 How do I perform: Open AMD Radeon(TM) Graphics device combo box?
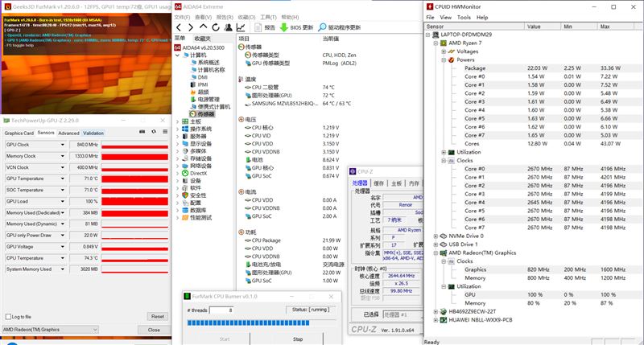coord(50,330)
